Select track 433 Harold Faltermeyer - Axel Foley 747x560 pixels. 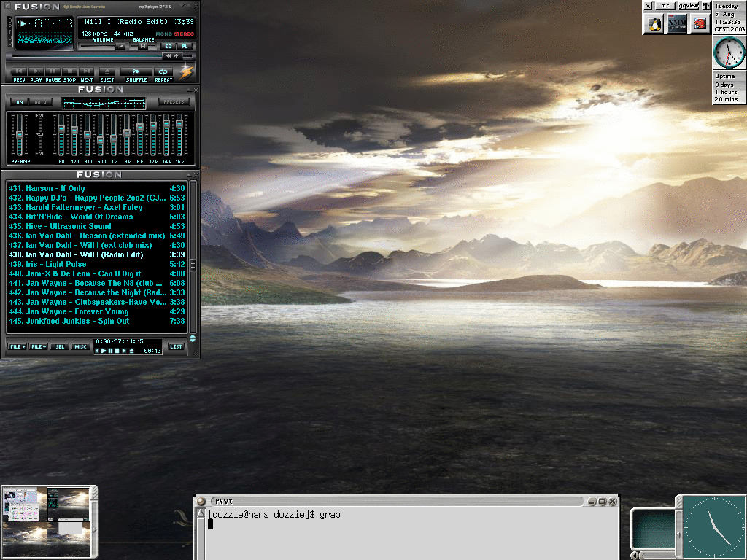pos(97,207)
